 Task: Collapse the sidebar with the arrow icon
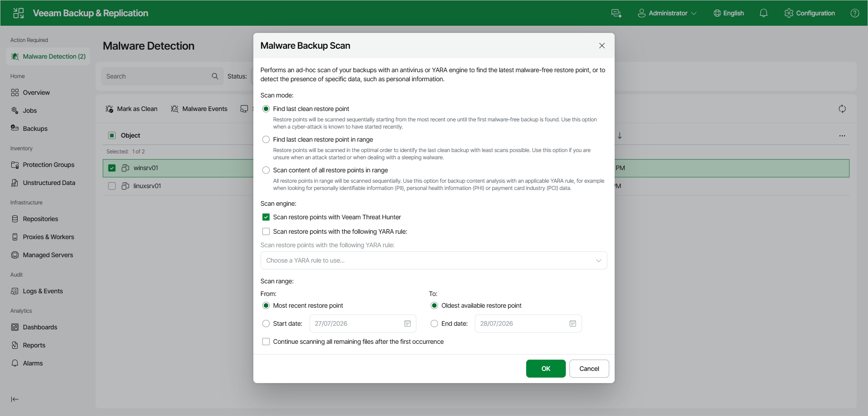(15, 399)
